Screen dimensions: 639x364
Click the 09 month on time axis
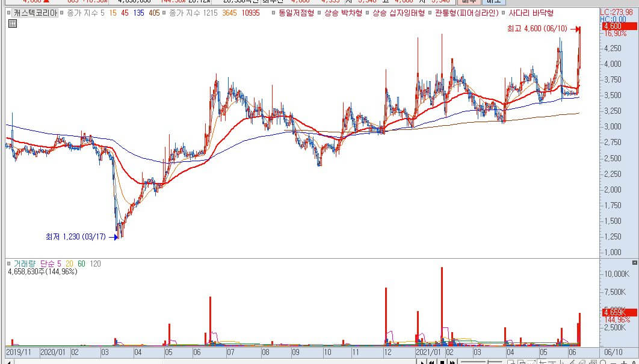pyautogui.click(x=295, y=352)
